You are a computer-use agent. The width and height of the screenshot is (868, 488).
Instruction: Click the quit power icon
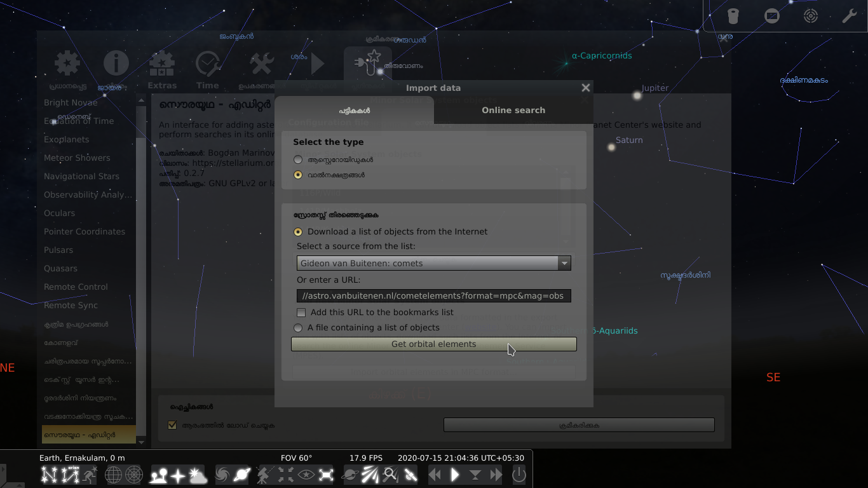click(519, 475)
